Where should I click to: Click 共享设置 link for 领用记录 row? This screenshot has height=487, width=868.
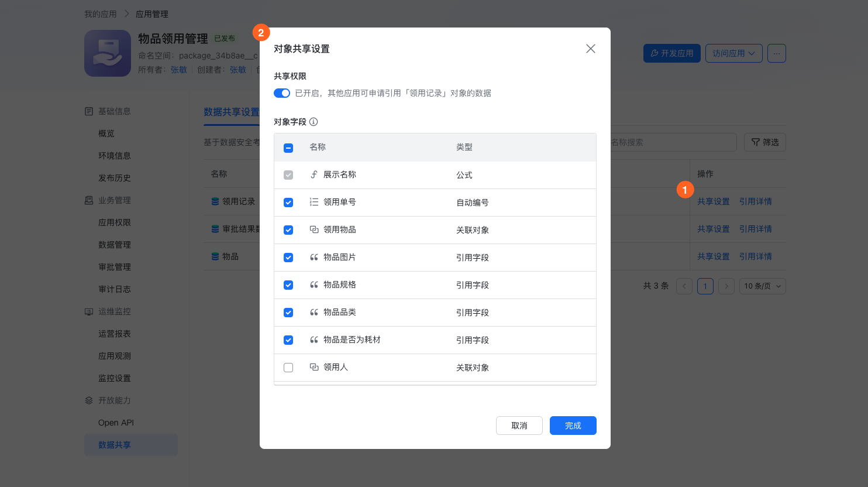[714, 201]
